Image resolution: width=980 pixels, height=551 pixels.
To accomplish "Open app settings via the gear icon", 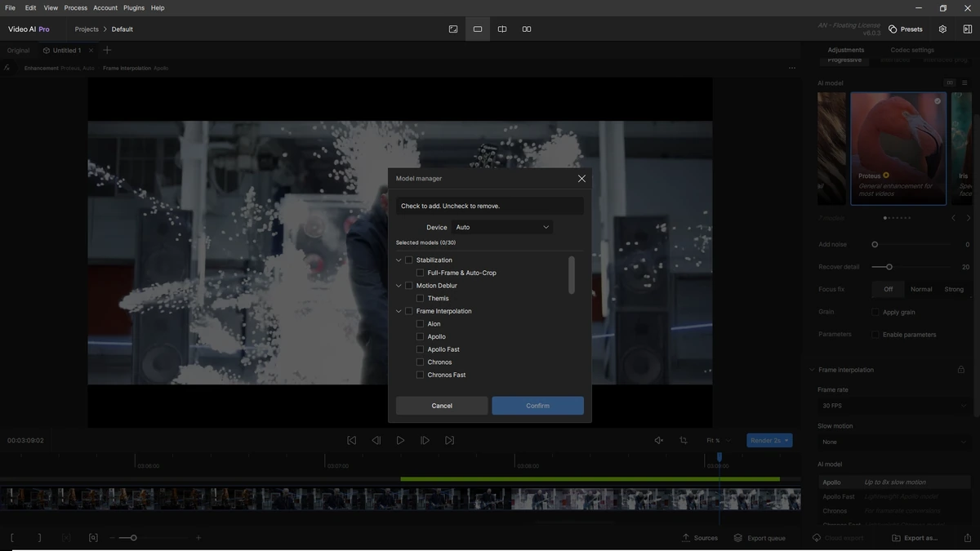I will click(942, 29).
